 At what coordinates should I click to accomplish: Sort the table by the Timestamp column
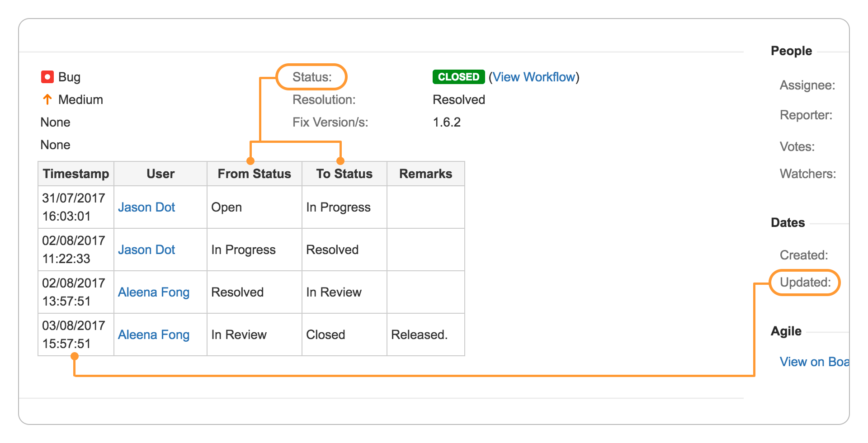click(75, 174)
